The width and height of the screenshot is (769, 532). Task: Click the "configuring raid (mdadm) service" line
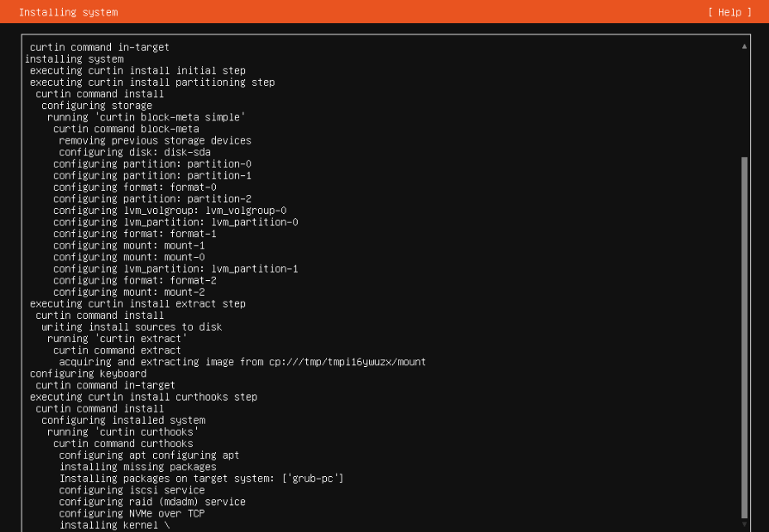152,502
